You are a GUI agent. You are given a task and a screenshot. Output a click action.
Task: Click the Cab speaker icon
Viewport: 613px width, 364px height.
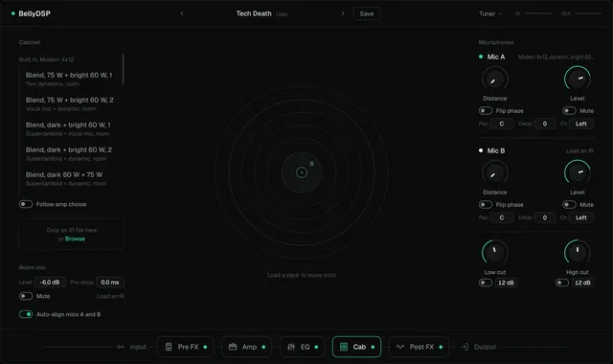tap(344, 347)
